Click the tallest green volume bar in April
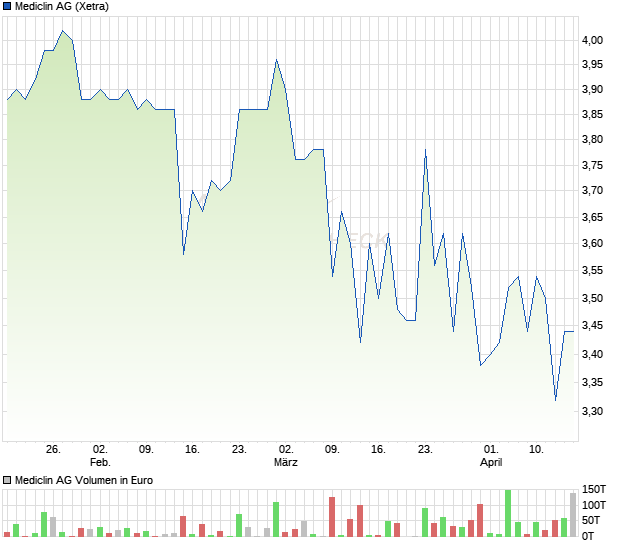Image resolution: width=620 pixels, height=546 pixels. [508, 513]
